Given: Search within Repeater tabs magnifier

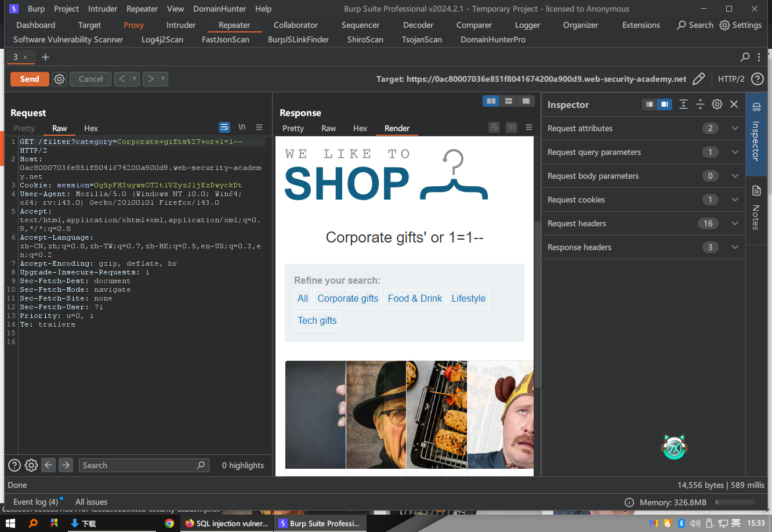Looking at the screenshot, I should point(745,57).
